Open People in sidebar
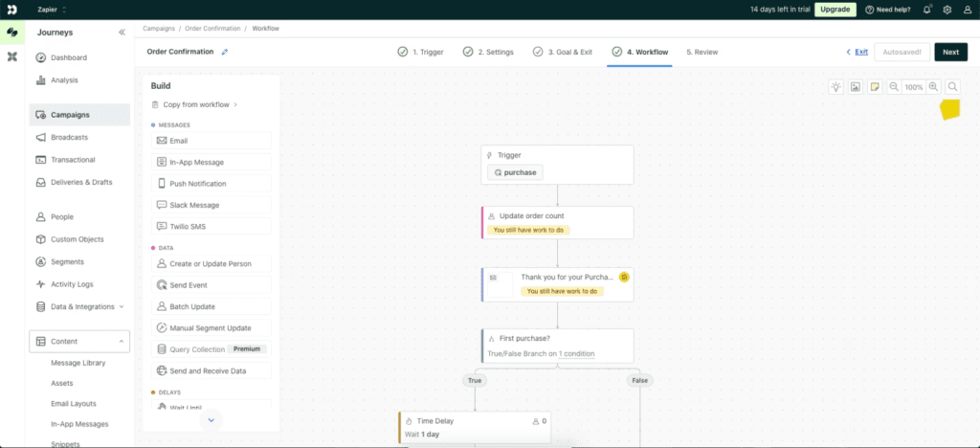Screen dimensions: 980x448 point(79,216)
